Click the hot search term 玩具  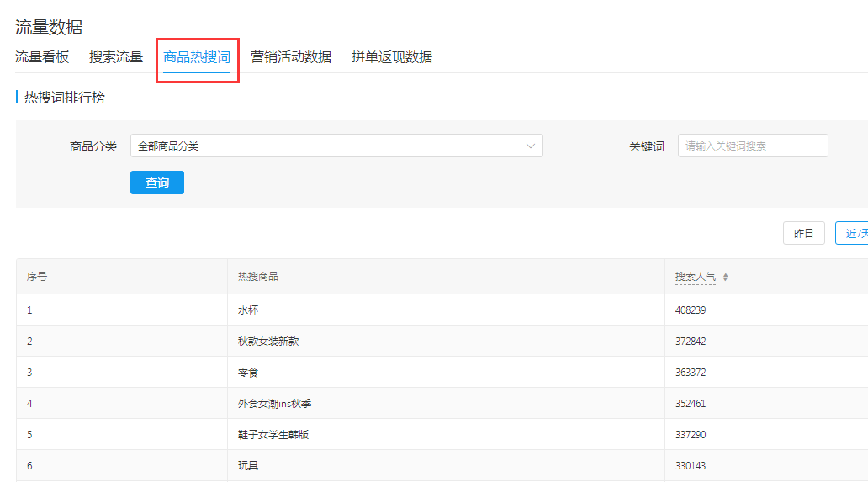pyautogui.click(x=248, y=465)
